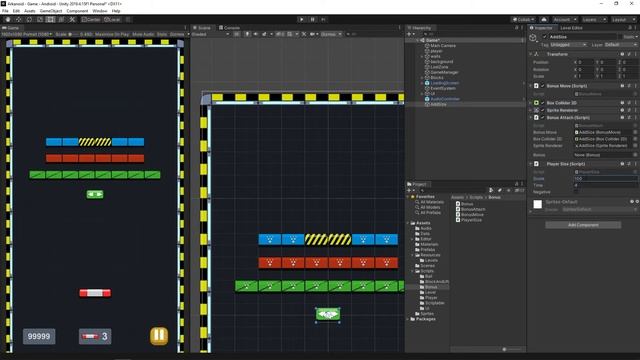
Task: Open the Tag dropdown
Action: tap(568, 44)
